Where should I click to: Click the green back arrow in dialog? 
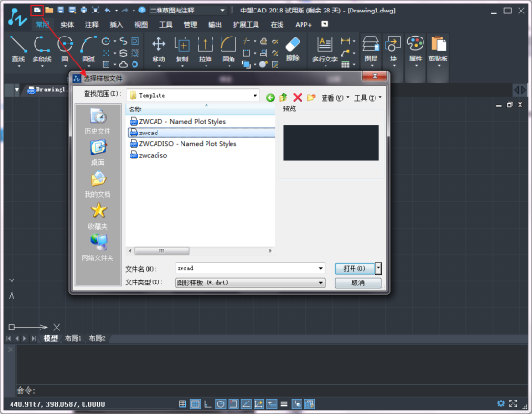click(270, 98)
